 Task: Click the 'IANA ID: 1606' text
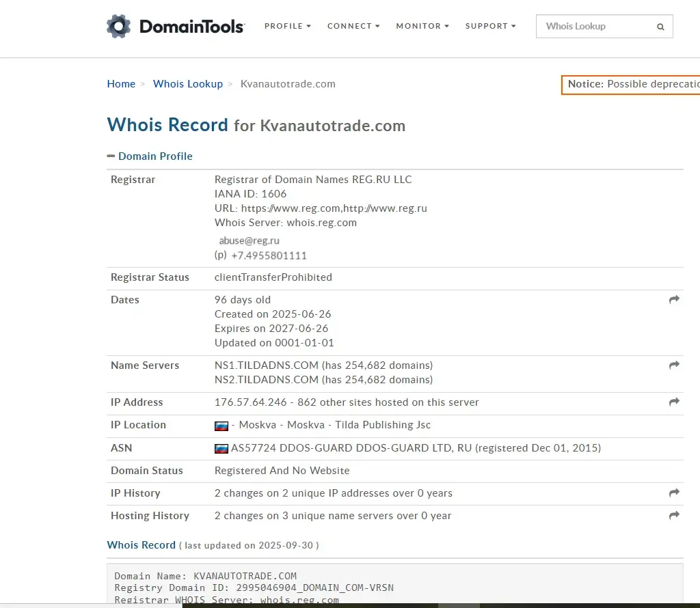click(250, 193)
